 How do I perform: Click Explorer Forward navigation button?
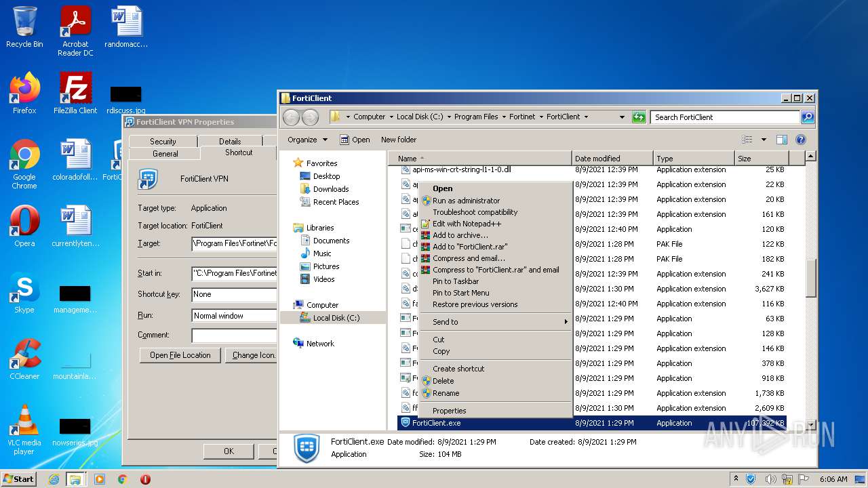[310, 117]
